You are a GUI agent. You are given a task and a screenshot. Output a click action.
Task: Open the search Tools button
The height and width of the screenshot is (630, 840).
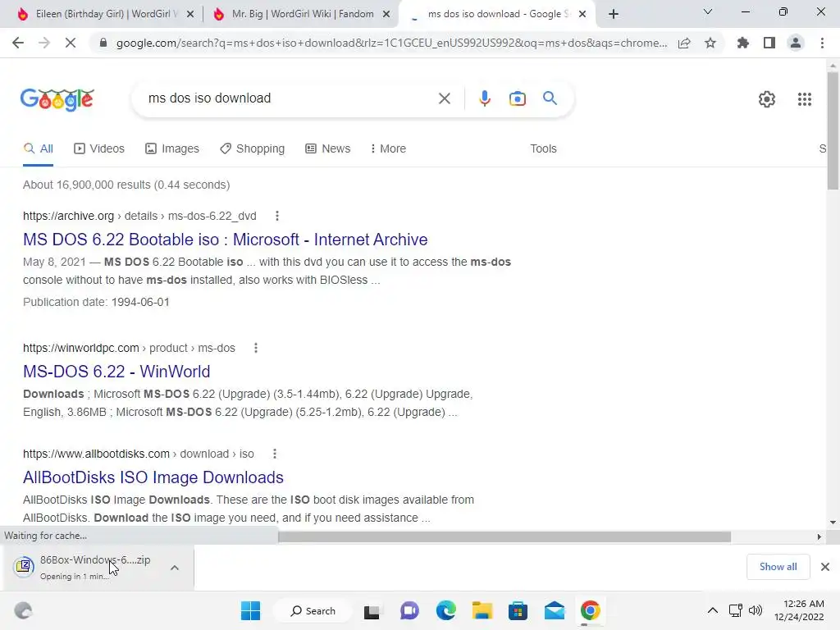point(543,148)
